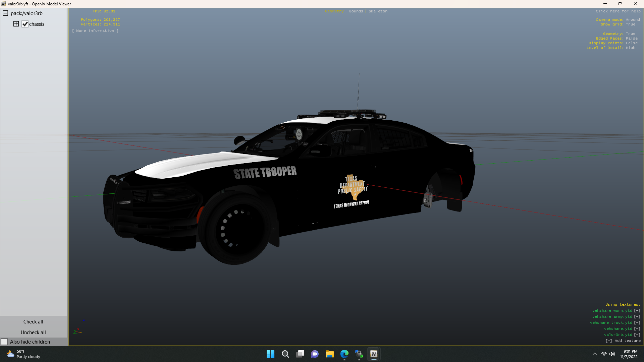Click the OpenIV taskbar icon
This screenshot has height=362, width=644.
coord(374,354)
